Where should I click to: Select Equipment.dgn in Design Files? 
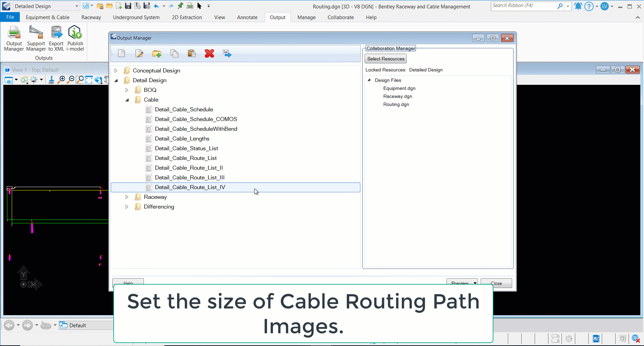coord(399,88)
